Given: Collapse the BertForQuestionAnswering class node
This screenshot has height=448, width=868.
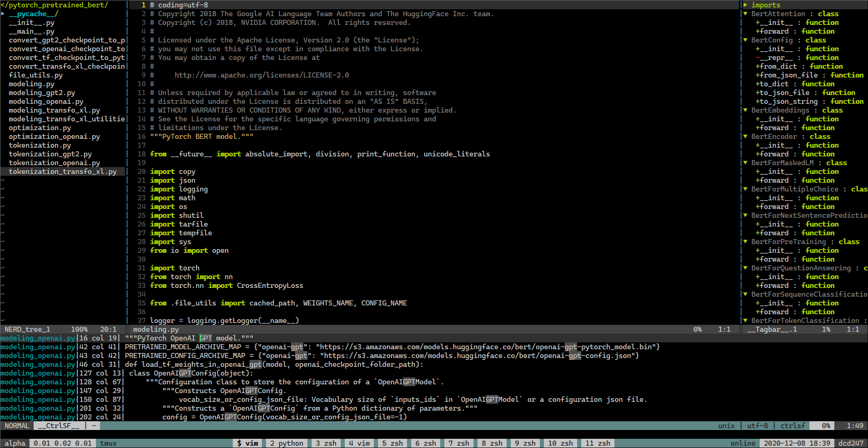Looking at the screenshot, I should (x=745, y=268).
